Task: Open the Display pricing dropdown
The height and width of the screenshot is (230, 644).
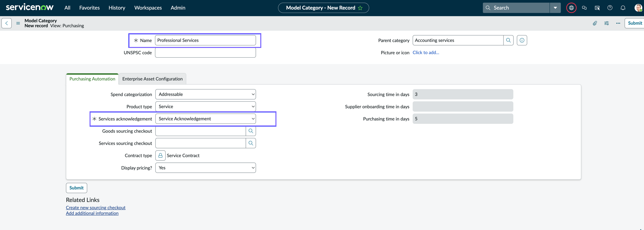Action: (x=206, y=168)
